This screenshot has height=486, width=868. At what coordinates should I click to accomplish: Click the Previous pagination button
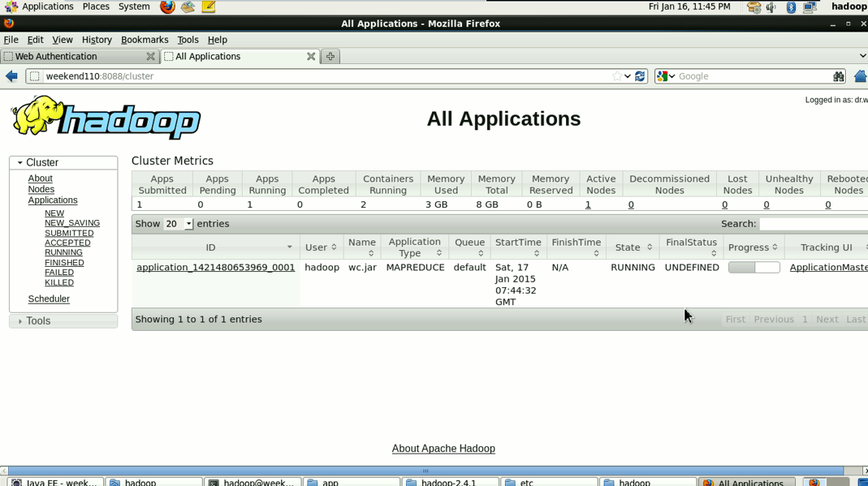pos(774,320)
